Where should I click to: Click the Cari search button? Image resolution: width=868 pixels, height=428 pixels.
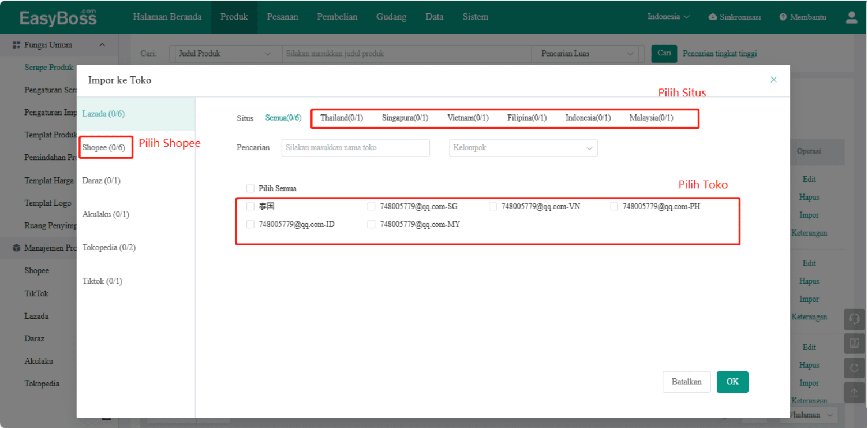click(x=664, y=53)
